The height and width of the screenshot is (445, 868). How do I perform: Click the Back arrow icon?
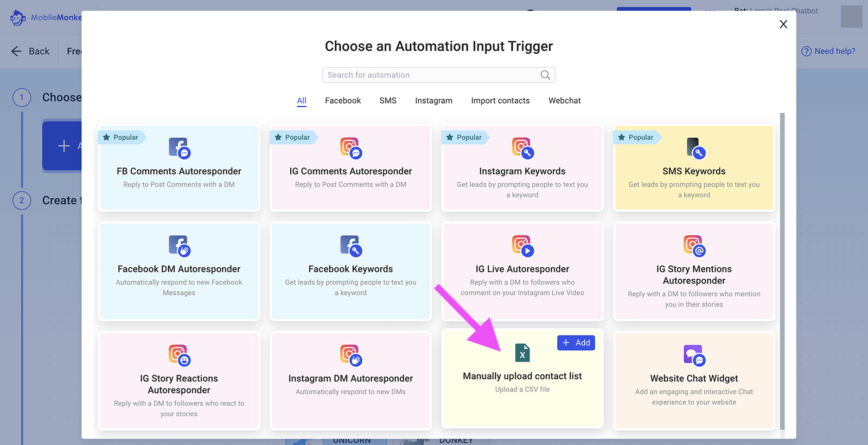(16, 51)
